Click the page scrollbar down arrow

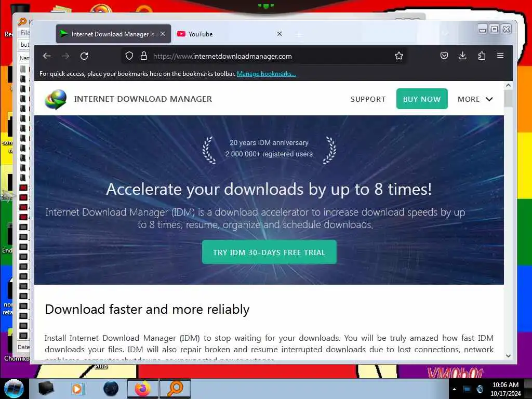pos(508,356)
